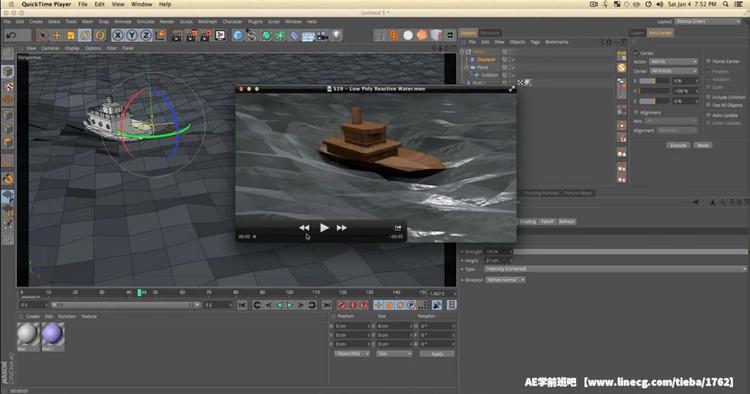The width and height of the screenshot is (750, 394).
Task: Click the Strength slider bar
Action: pyautogui.click(x=630, y=252)
